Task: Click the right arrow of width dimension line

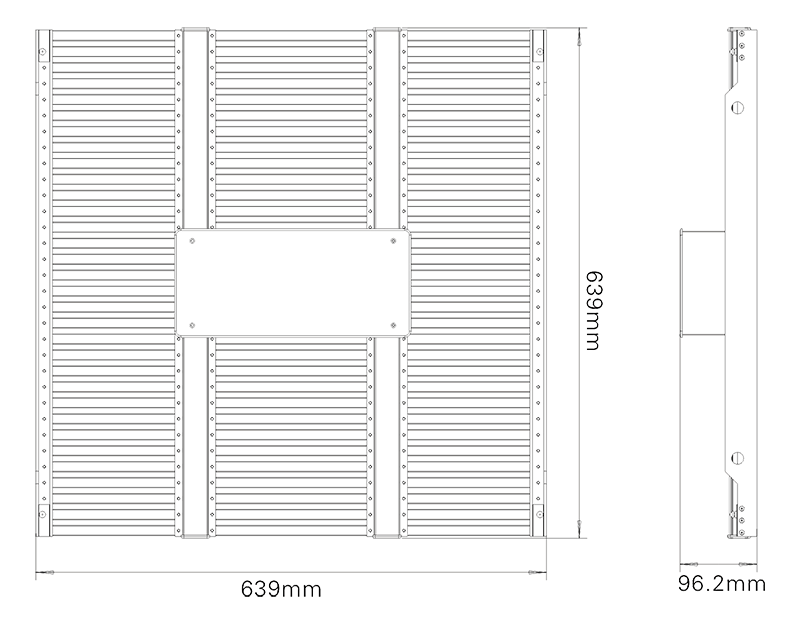Action: [x=541, y=571]
